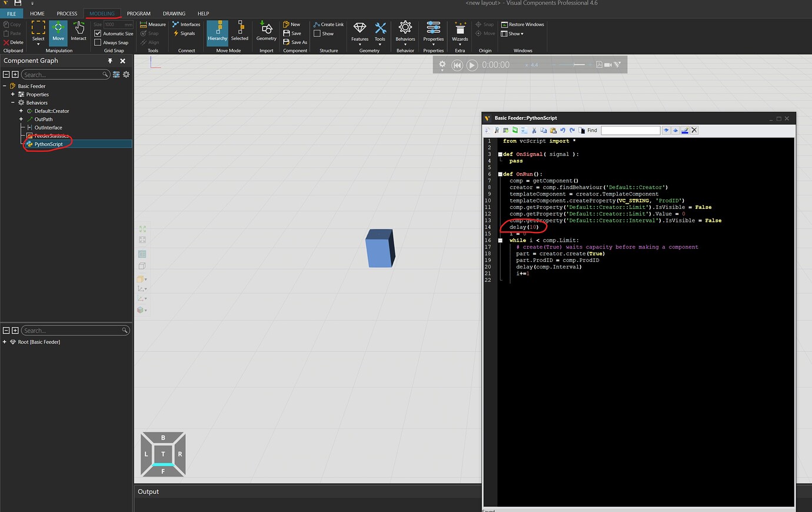Enable the Always Snap checkbox
The height and width of the screenshot is (512, 812).
98,42
